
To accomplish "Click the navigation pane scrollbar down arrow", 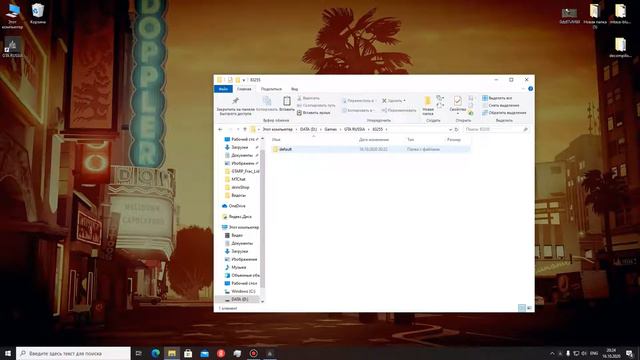I will 262,301.
